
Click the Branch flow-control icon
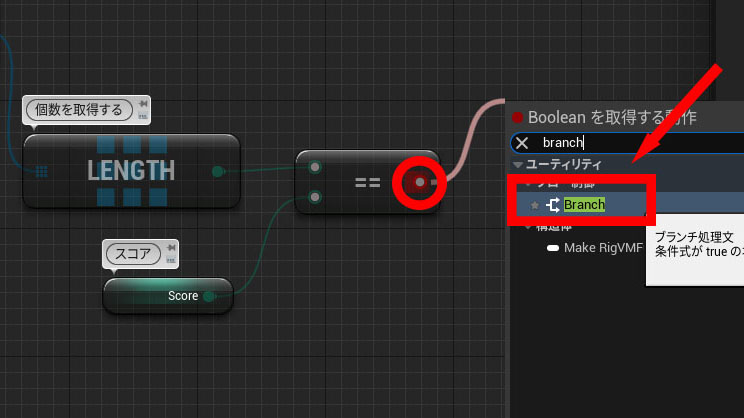click(x=552, y=205)
